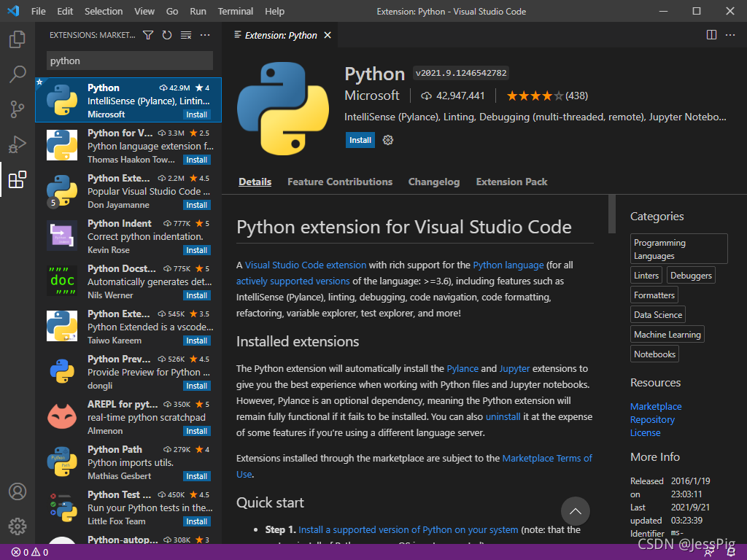Select Python Test Explorer extension icon
Screen dimensions: 747x560
tap(62, 507)
